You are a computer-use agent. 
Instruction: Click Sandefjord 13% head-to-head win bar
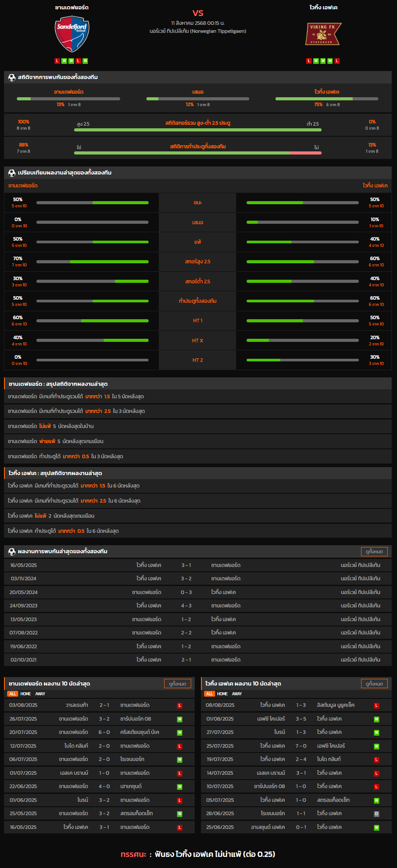pyautogui.click(x=68, y=99)
